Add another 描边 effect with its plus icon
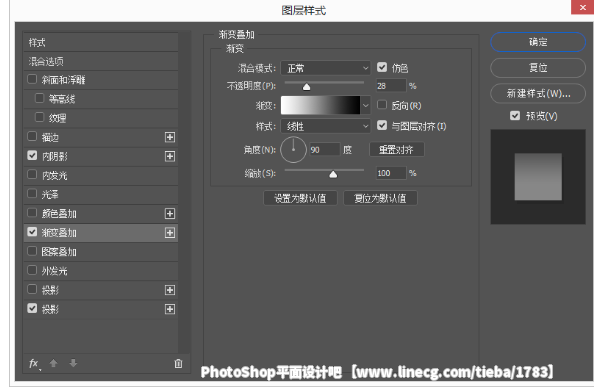The height and width of the screenshot is (391, 609). click(170, 137)
